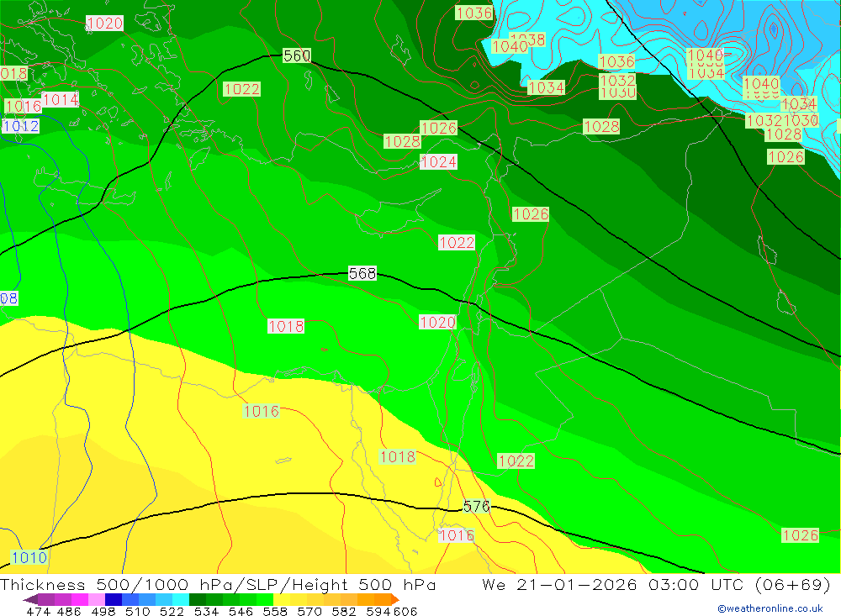Click the 546 legend value

(241, 611)
